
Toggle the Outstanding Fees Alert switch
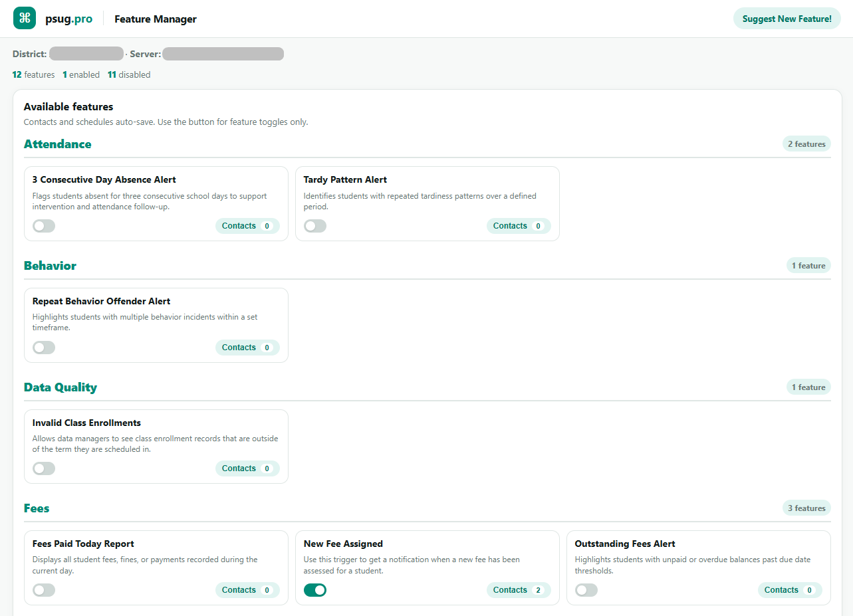tap(586, 590)
